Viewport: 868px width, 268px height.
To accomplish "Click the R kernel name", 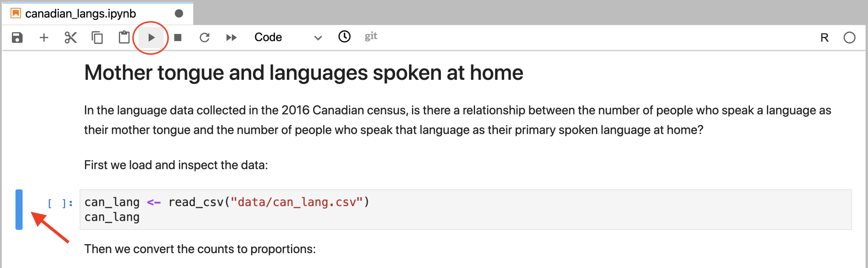I will click(824, 38).
